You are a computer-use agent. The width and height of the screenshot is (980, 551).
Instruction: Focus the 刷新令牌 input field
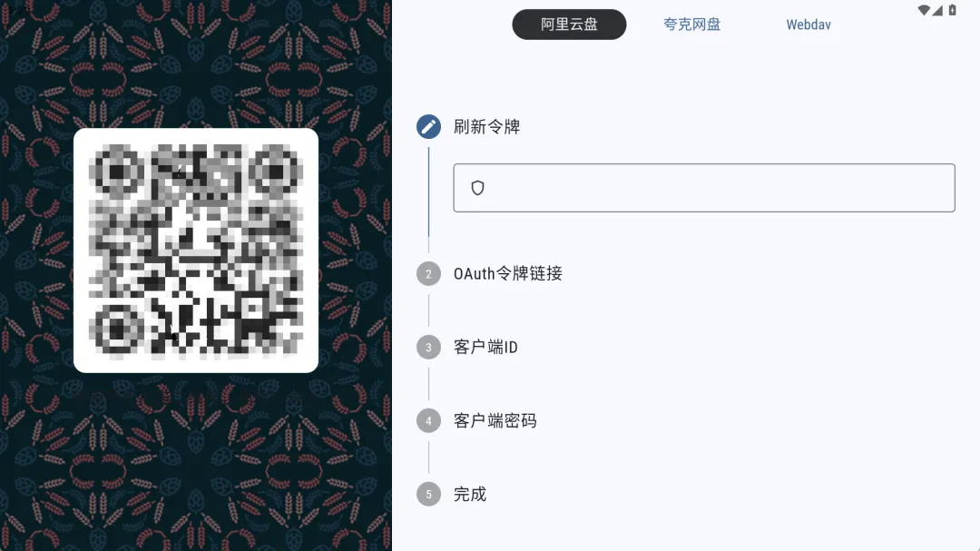[704, 188]
